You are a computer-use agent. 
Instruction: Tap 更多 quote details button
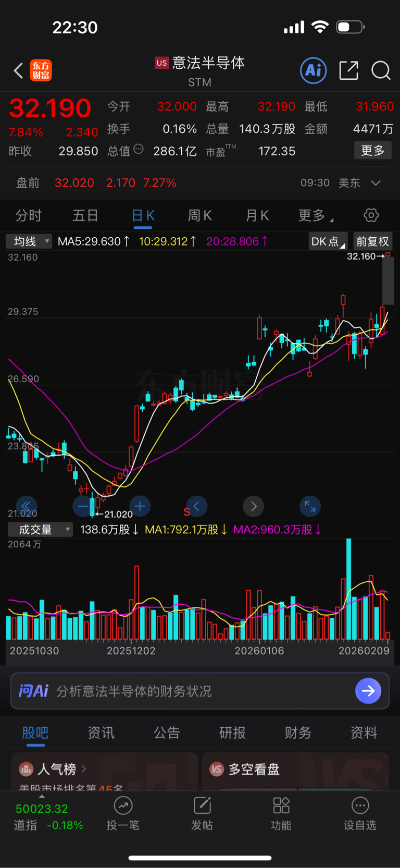click(373, 150)
